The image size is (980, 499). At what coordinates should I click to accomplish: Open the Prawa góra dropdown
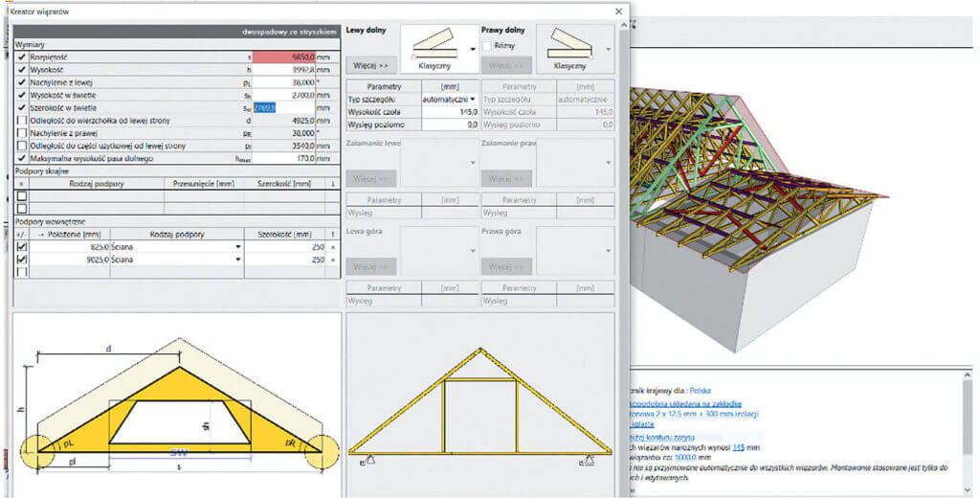(x=608, y=251)
